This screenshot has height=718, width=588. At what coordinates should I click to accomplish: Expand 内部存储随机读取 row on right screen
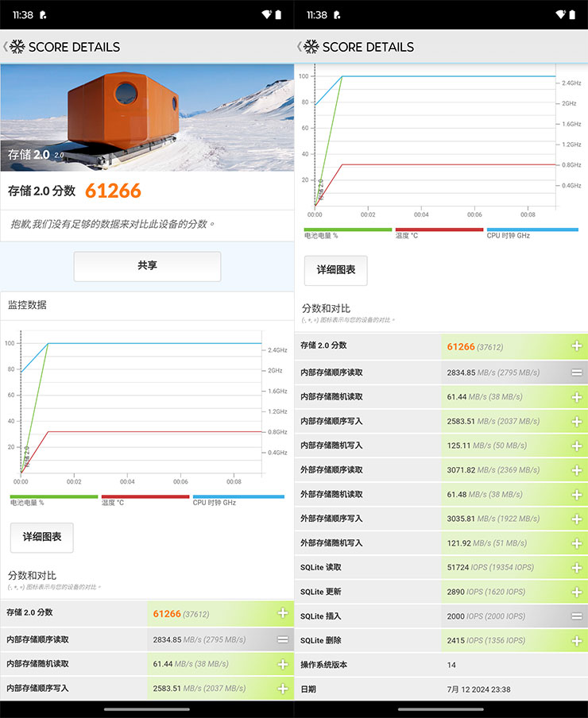click(x=577, y=397)
